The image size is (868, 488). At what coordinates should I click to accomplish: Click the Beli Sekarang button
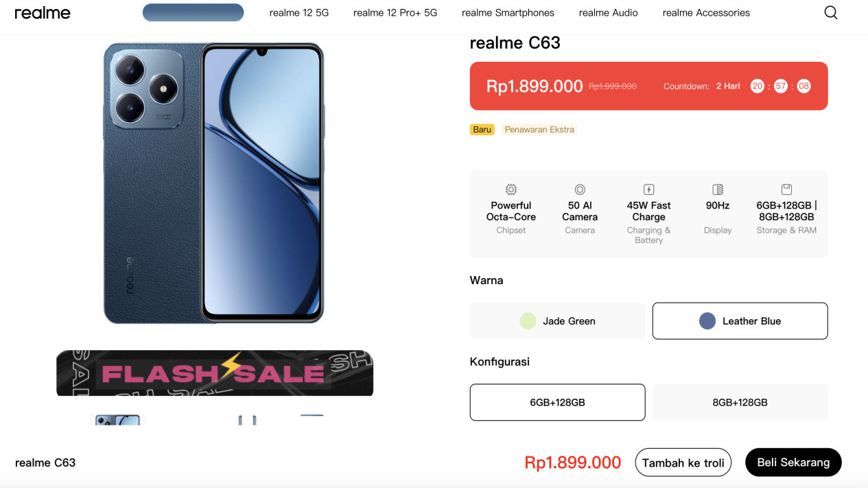[x=793, y=463]
